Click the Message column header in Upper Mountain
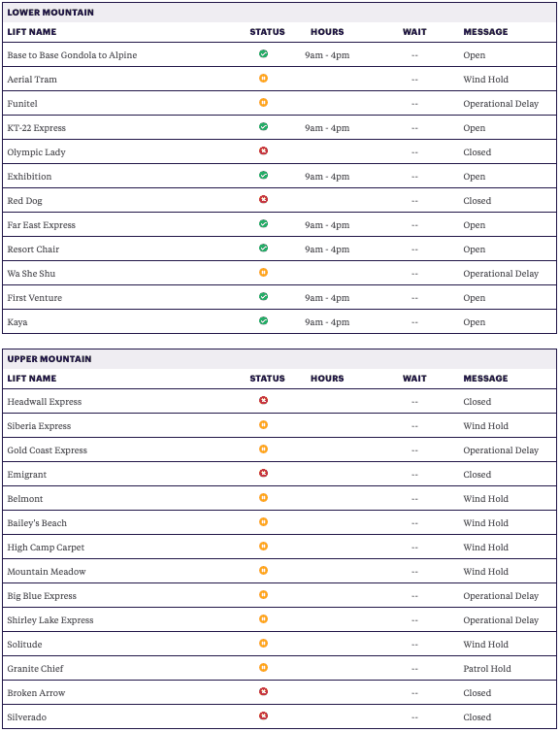This screenshot has height=732, width=560. point(485,379)
